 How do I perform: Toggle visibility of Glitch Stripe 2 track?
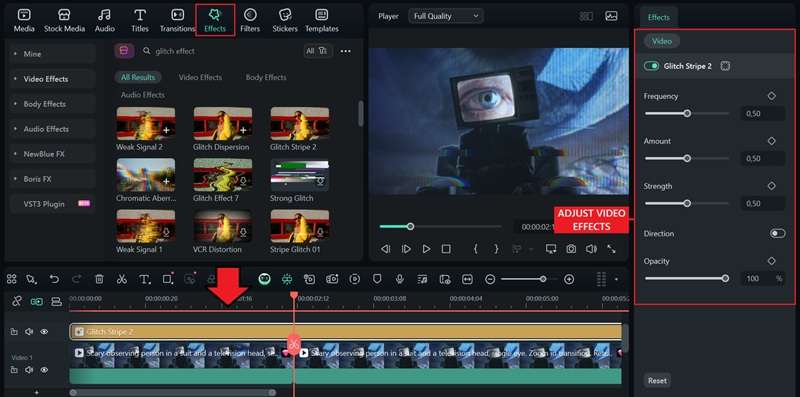point(44,332)
